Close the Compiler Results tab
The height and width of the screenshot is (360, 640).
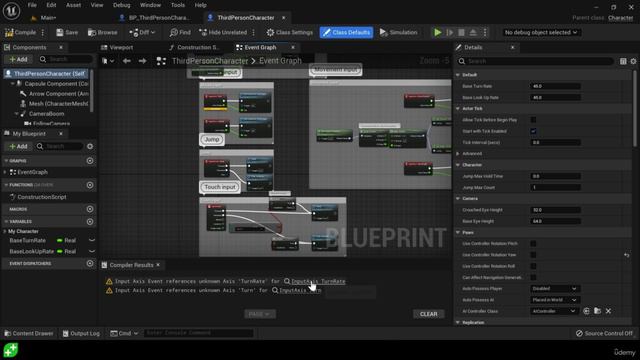pos(158,265)
